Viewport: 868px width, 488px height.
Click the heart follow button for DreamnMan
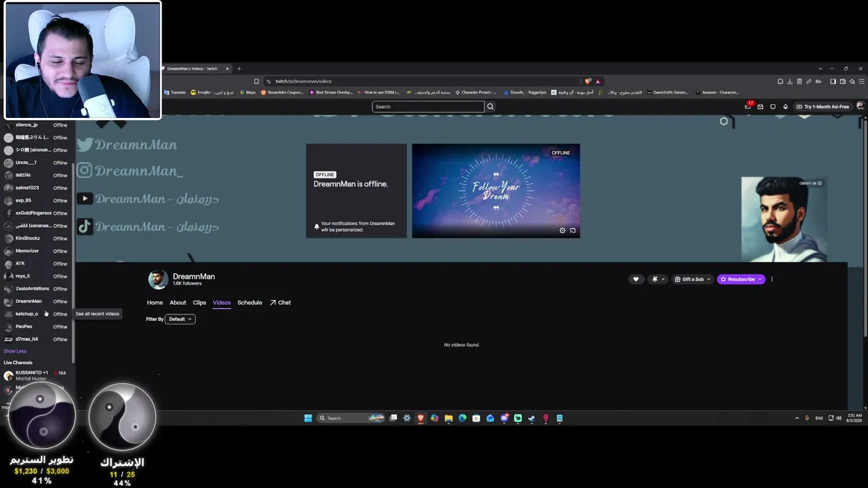pyautogui.click(x=635, y=279)
